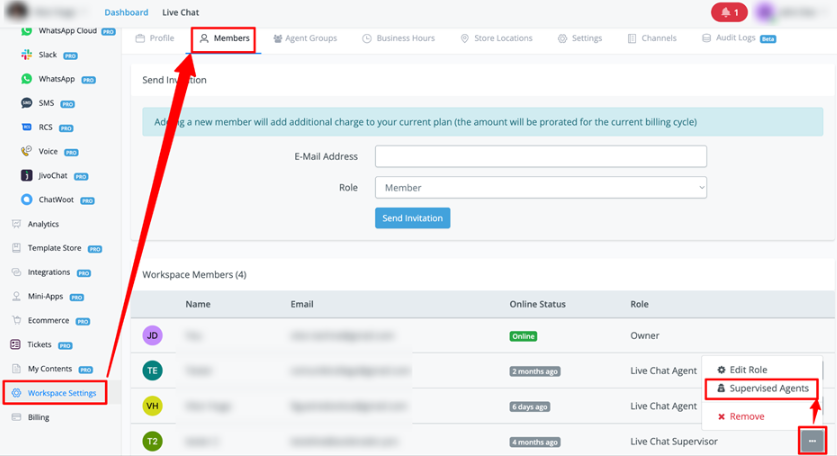
Task: Open the three-dot menu for Live Chat Supervisor
Action: click(812, 440)
